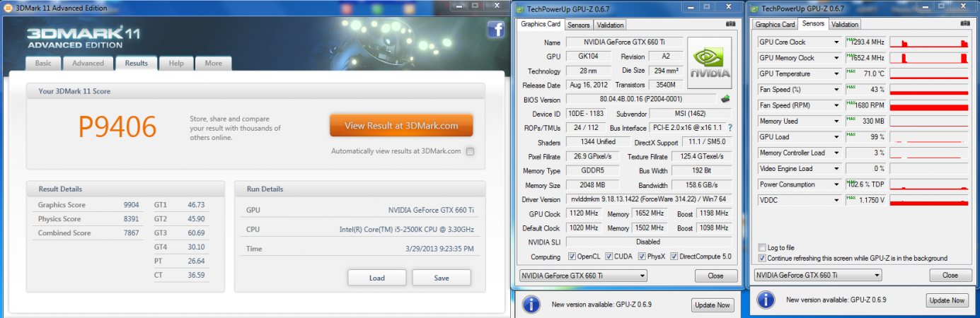This screenshot has width=980, height=318.
Task: Click the P9406 score text
Action: (117, 126)
